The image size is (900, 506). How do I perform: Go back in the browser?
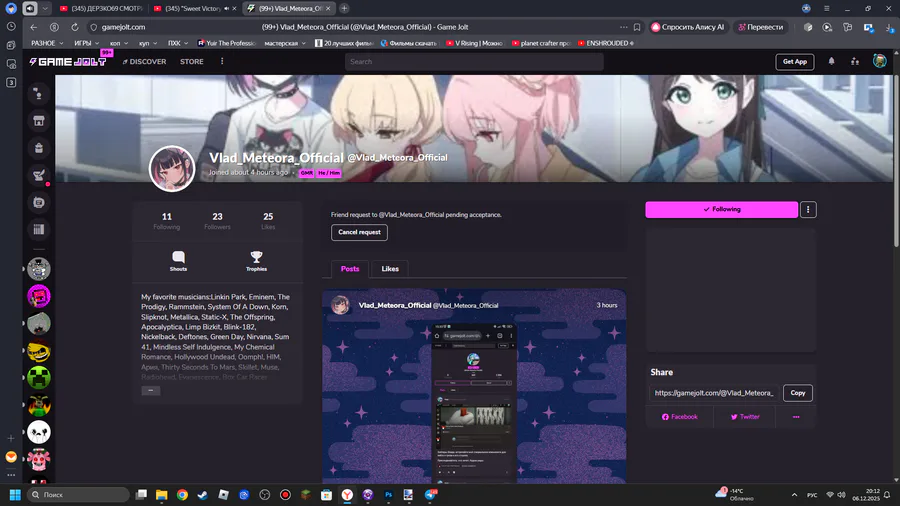click(34, 27)
